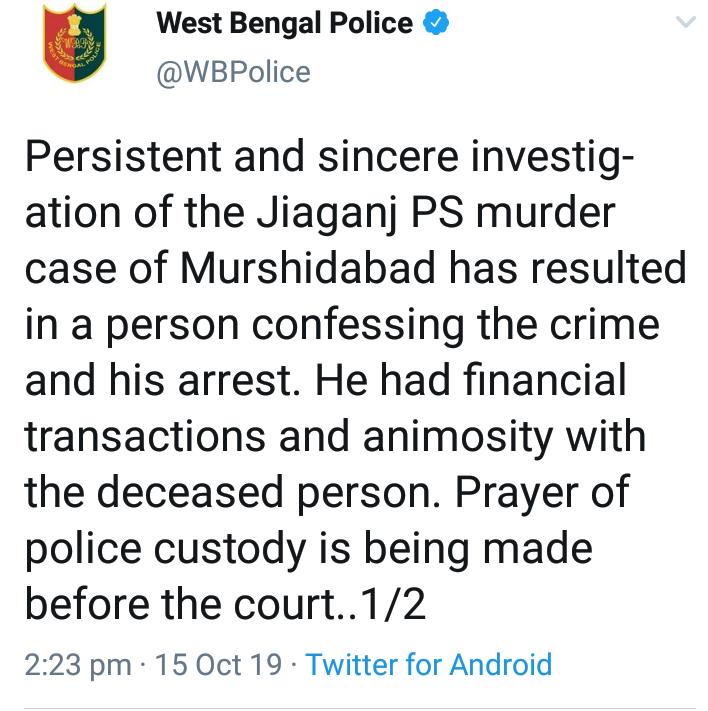The height and width of the screenshot is (711, 708).
Task: Click the 1/2 thread marker text
Action: [x=394, y=604]
